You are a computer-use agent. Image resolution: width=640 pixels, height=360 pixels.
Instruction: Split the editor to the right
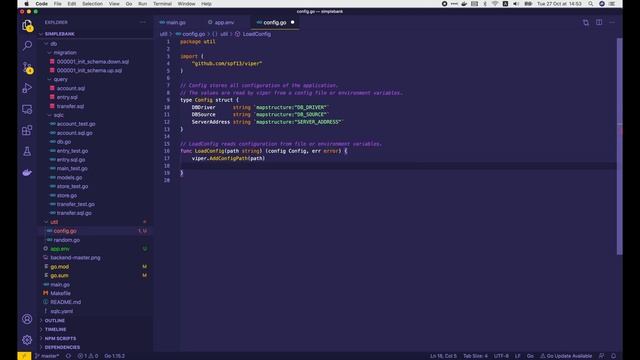pyautogui.click(x=599, y=22)
